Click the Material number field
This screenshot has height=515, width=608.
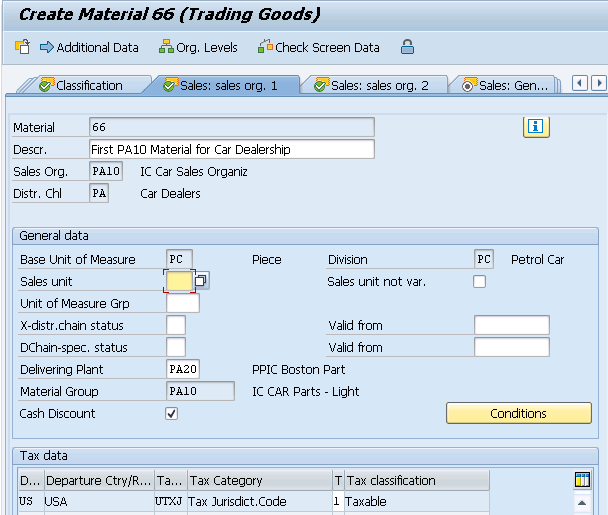[x=231, y=127]
